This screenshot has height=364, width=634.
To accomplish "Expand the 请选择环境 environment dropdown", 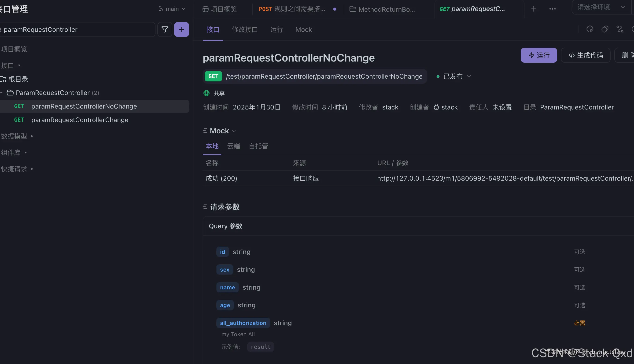I will pyautogui.click(x=601, y=7).
